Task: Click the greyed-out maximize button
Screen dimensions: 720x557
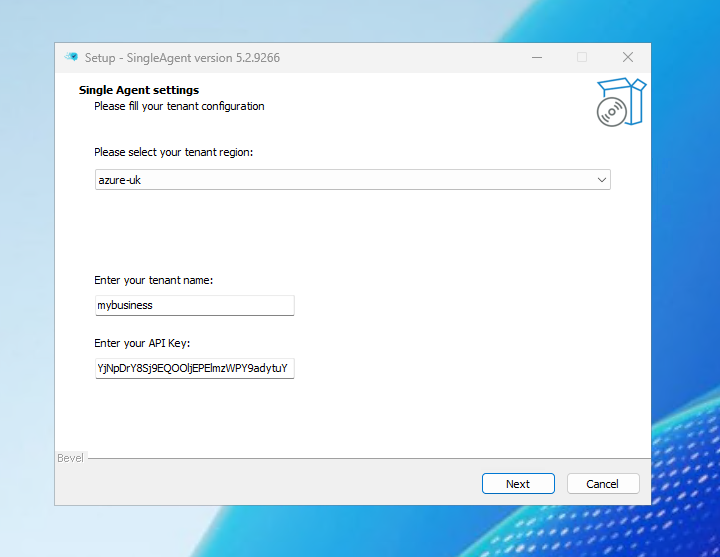Action: [x=582, y=58]
